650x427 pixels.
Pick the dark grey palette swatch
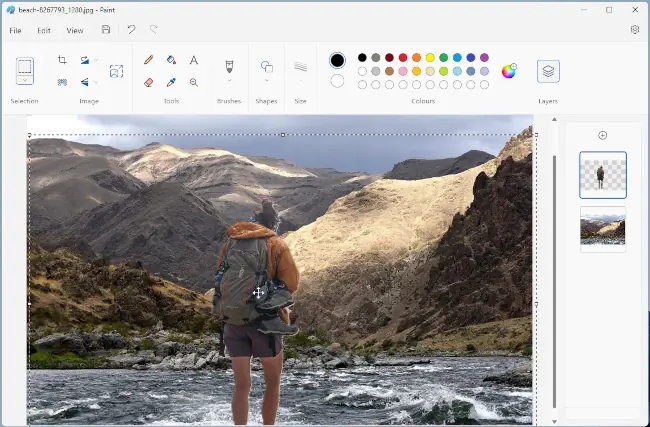376,58
